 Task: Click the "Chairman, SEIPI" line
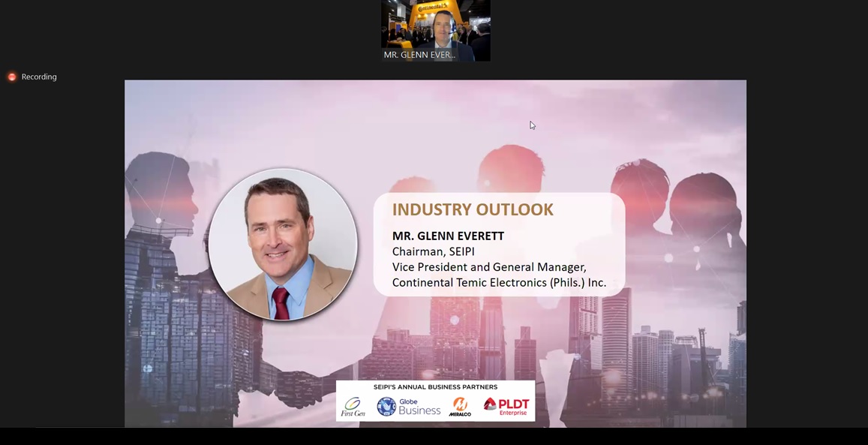point(433,251)
